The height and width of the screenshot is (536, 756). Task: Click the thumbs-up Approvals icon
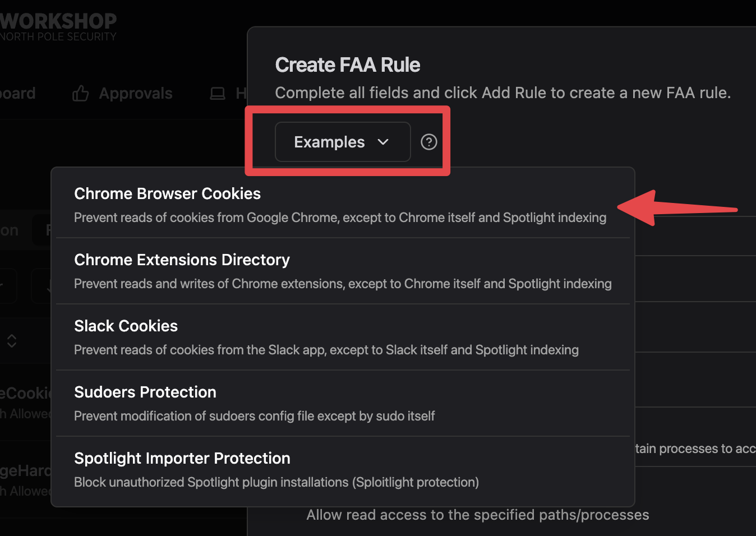81,94
